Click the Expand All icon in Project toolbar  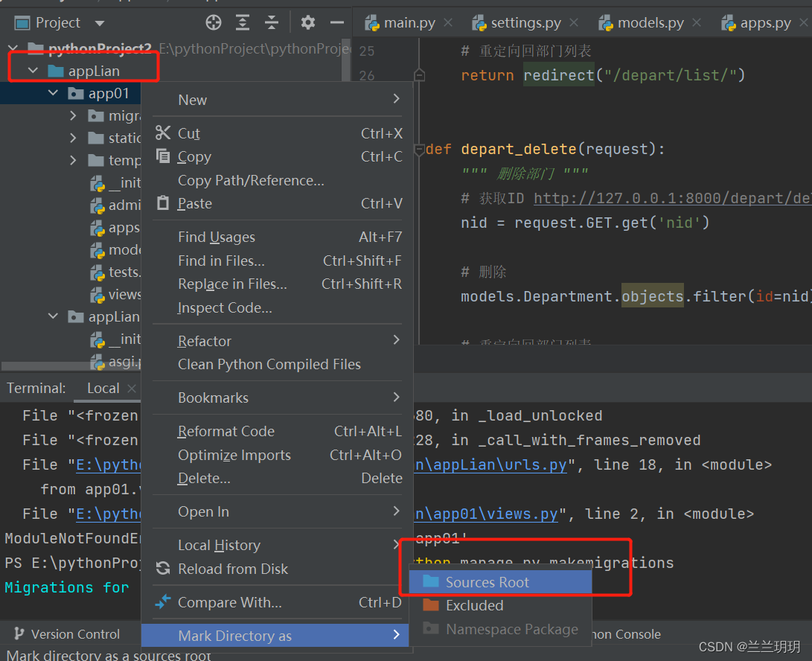[243, 22]
